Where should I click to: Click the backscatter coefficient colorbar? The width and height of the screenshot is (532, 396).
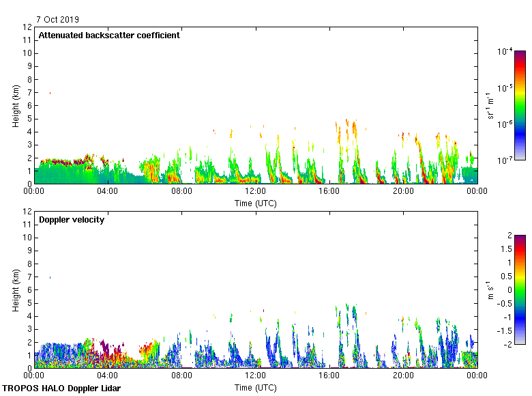(x=520, y=105)
